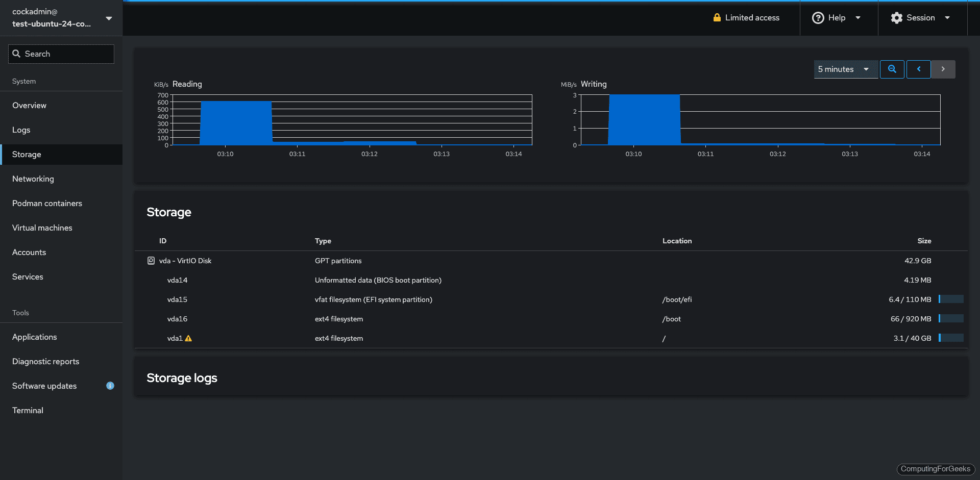Go back in time with the left chevron
The height and width of the screenshot is (480, 980).
click(x=918, y=69)
